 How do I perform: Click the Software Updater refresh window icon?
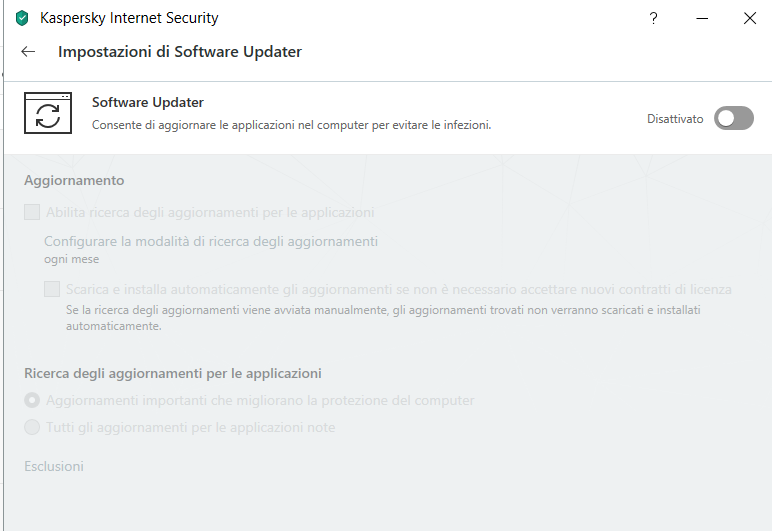pos(48,113)
